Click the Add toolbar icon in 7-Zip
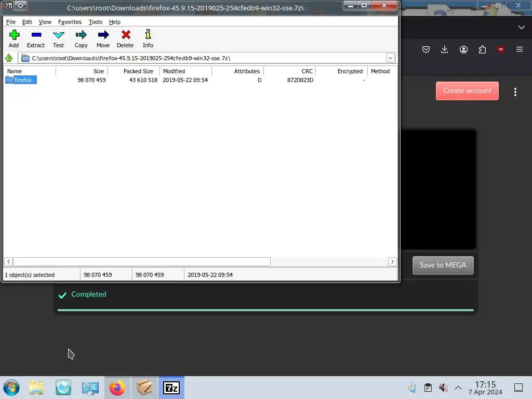The height and width of the screenshot is (399, 532). tap(14, 38)
